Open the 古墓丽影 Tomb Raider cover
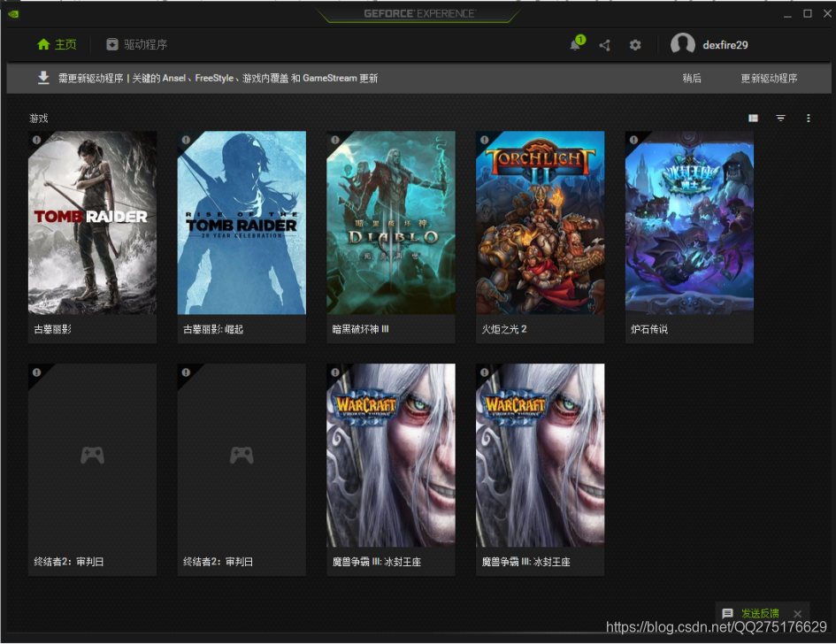The image size is (836, 644). [92, 222]
